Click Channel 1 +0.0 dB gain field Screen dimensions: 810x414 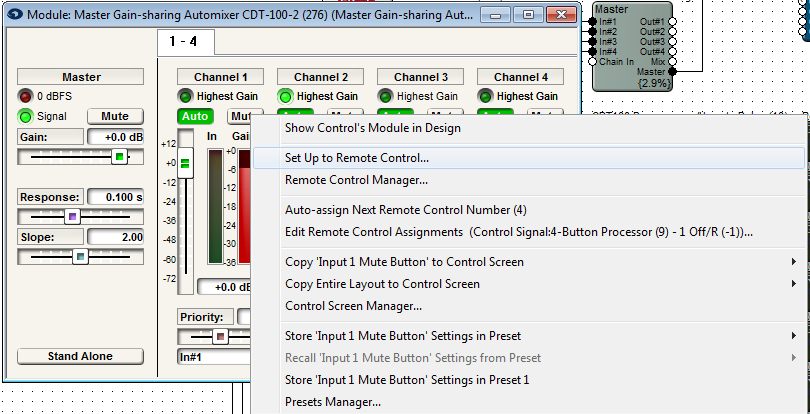pos(224,287)
